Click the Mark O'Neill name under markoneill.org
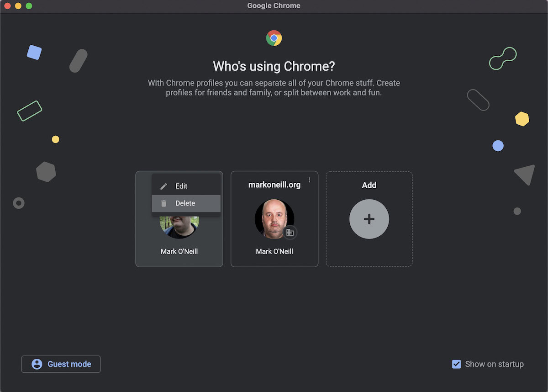This screenshot has height=392, width=548. point(274,251)
